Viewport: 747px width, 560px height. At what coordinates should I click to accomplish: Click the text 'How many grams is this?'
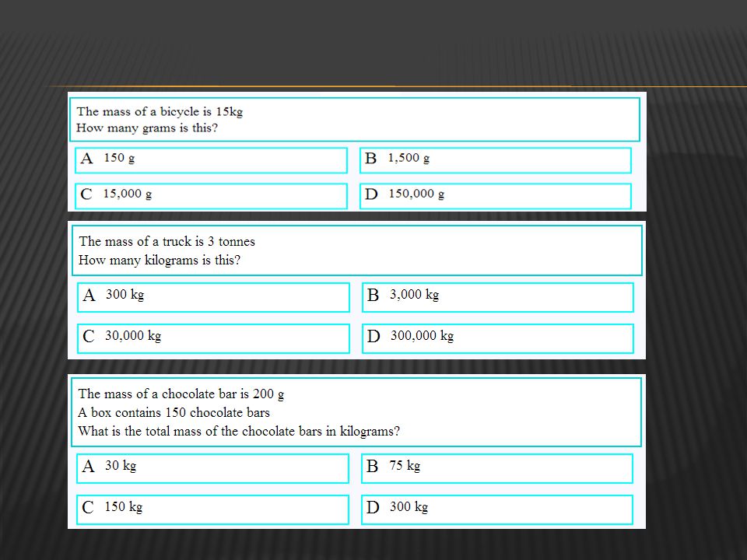(x=147, y=128)
